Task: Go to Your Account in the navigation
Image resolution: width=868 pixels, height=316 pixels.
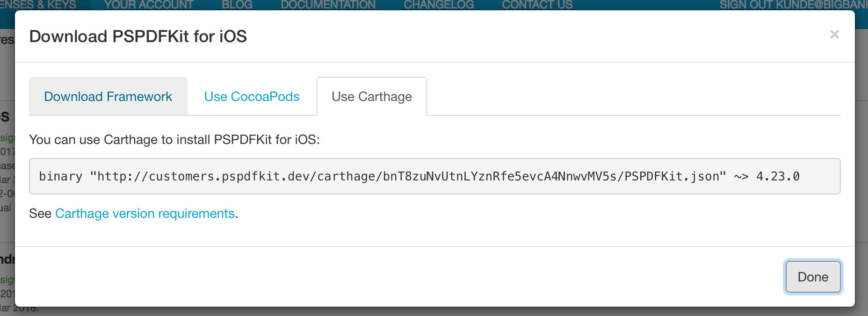Action: click(149, 5)
